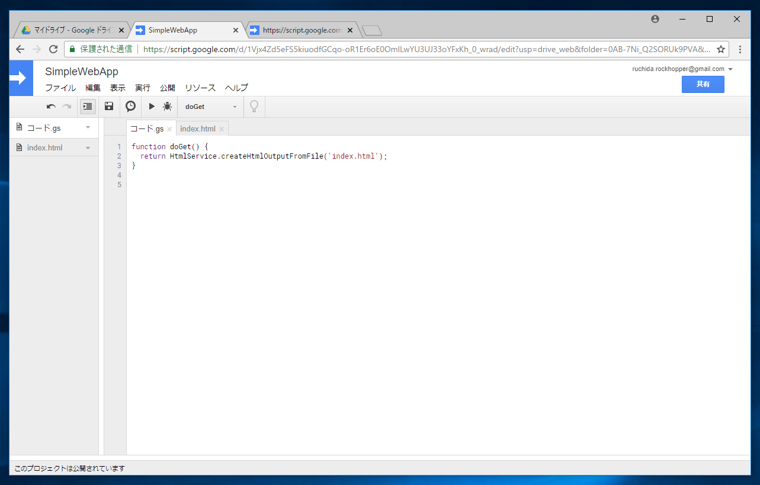
Task: Click the 'index.html' string in the code
Action: coord(353,156)
